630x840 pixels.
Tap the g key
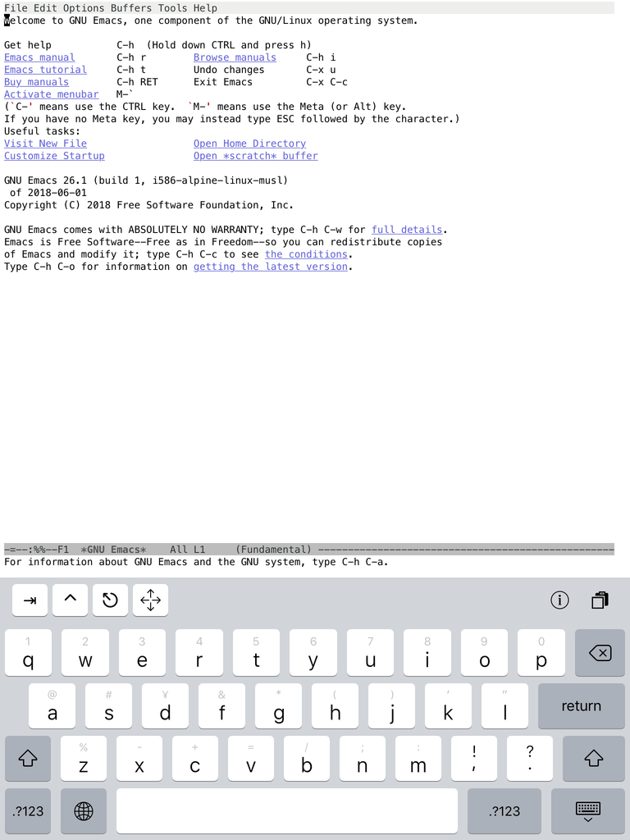279,706
